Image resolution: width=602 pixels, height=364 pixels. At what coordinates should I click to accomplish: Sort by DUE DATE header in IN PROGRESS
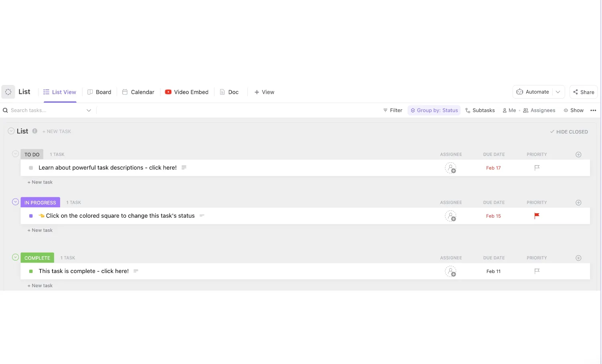[494, 202]
